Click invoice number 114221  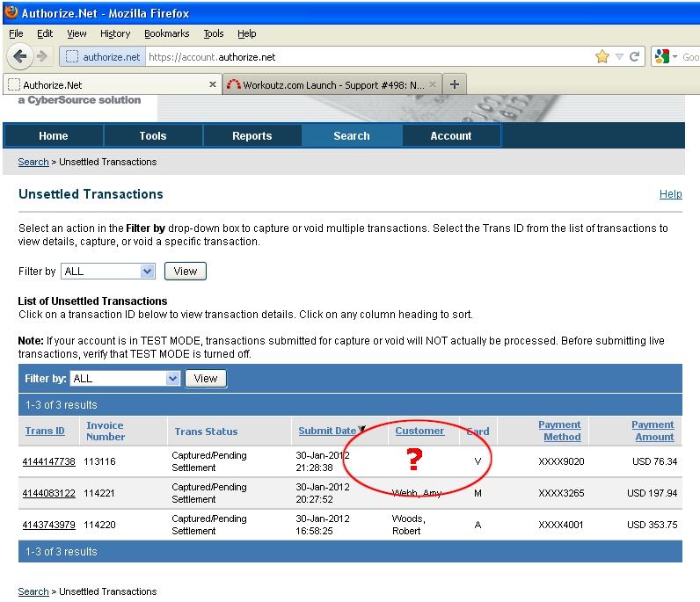[99, 493]
